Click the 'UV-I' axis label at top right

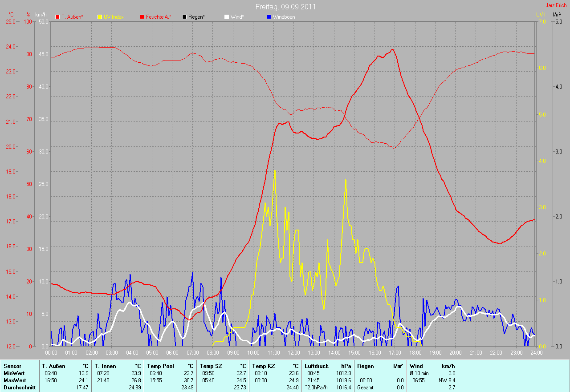[541, 15]
